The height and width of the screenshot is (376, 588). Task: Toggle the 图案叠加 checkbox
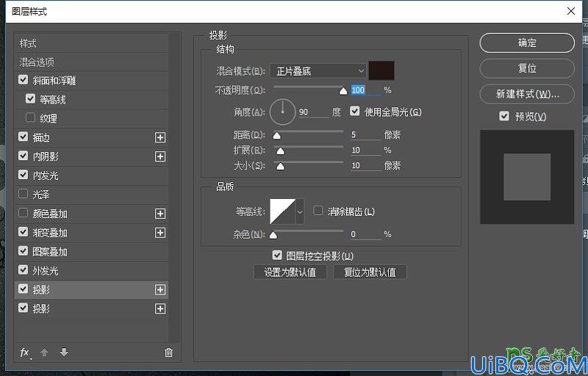click(x=24, y=251)
